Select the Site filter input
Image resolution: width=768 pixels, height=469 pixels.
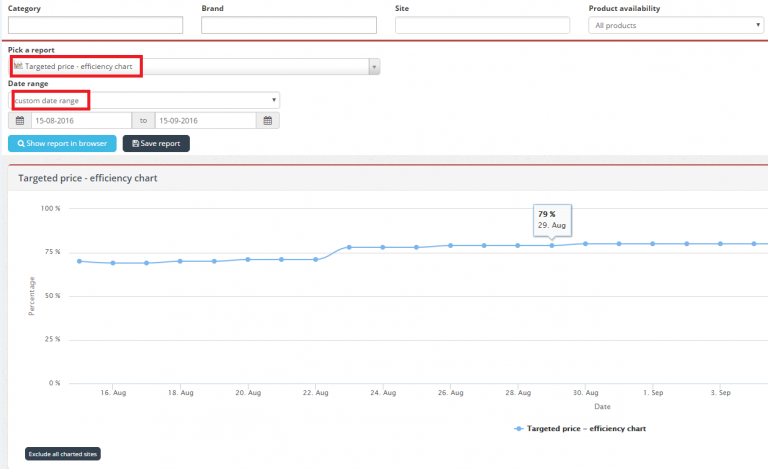(x=482, y=25)
